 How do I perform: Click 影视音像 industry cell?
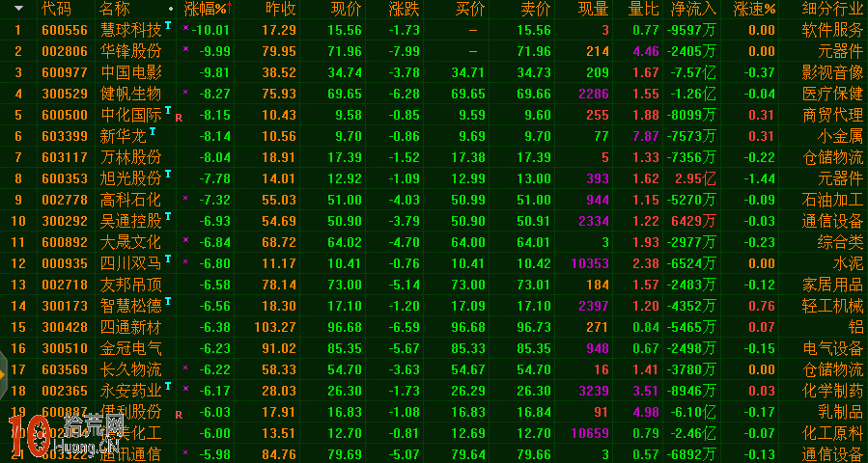[832, 72]
